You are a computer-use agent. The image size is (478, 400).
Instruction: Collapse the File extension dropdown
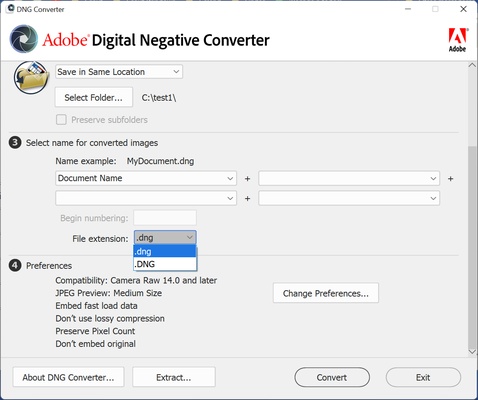pos(165,238)
